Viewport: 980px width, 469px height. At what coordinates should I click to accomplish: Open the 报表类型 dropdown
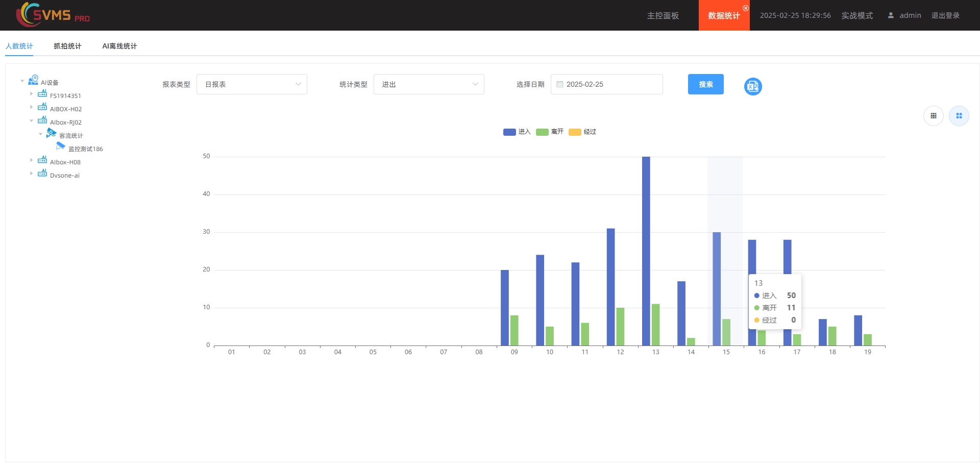(252, 84)
